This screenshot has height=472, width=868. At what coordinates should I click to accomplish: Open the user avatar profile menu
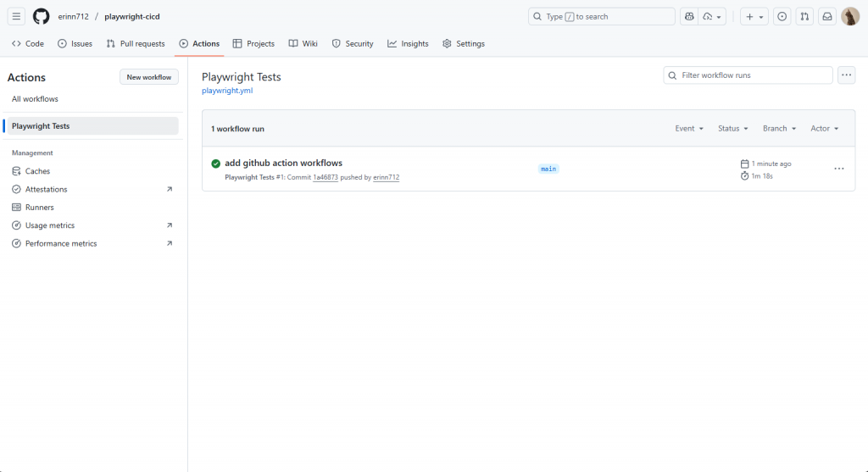(849, 17)
